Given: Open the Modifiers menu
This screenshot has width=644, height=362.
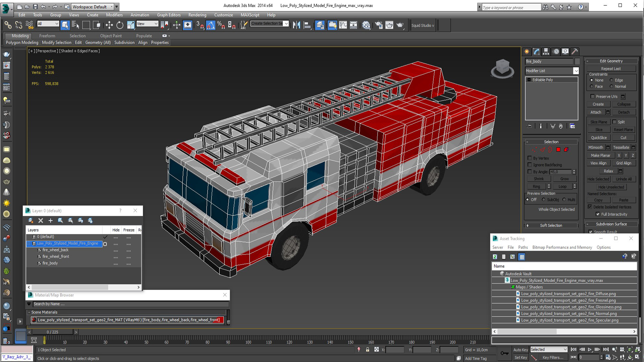Looking at the screenshot, I should point(114,15).
